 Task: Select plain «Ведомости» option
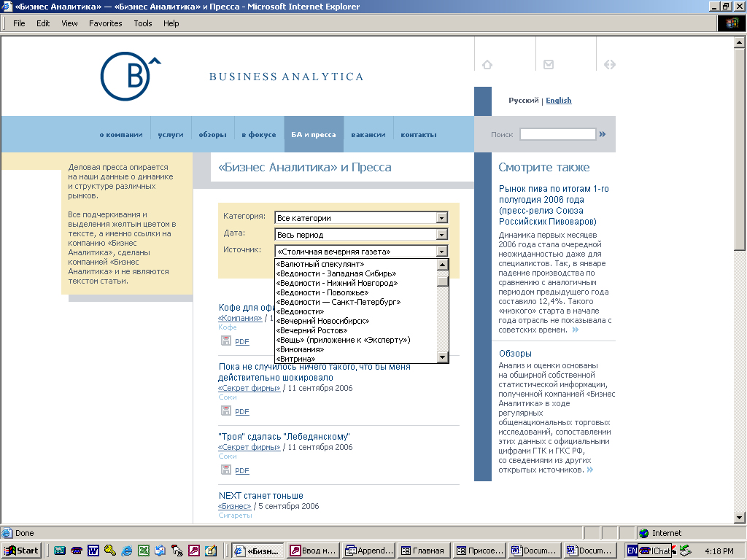(356, 311)
